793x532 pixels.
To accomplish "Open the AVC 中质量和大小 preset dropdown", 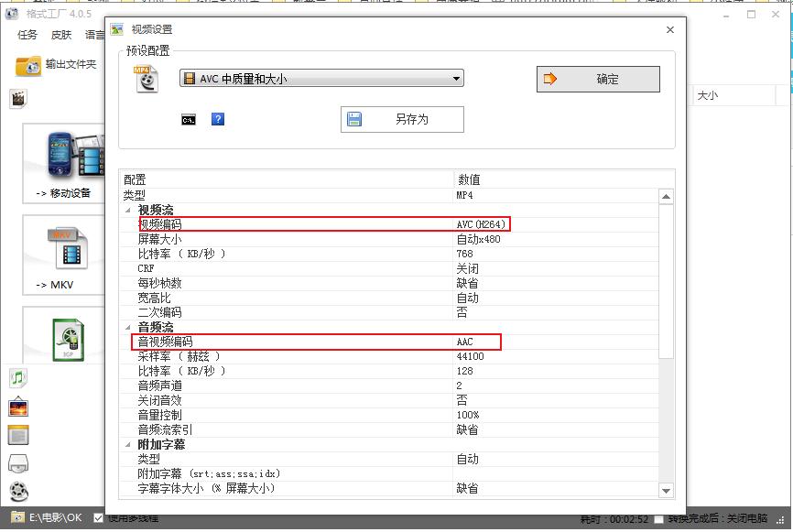I will pos(321,79).
